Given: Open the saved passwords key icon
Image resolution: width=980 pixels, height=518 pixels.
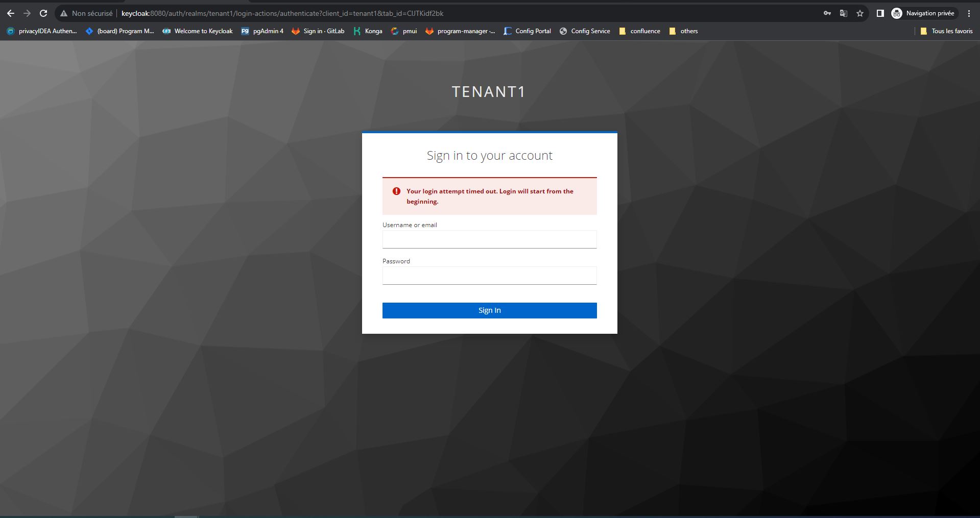Looking at the screenshot, I should pos(827,13).
